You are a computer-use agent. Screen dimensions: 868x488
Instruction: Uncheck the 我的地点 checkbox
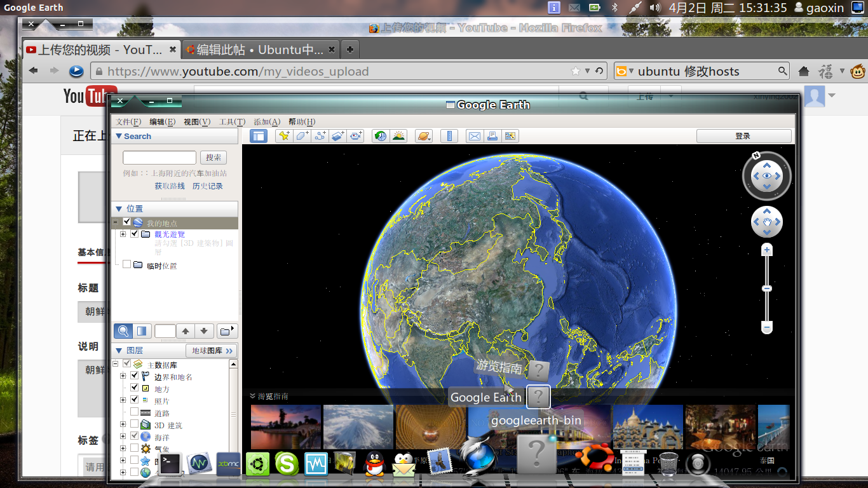point(126,222)
